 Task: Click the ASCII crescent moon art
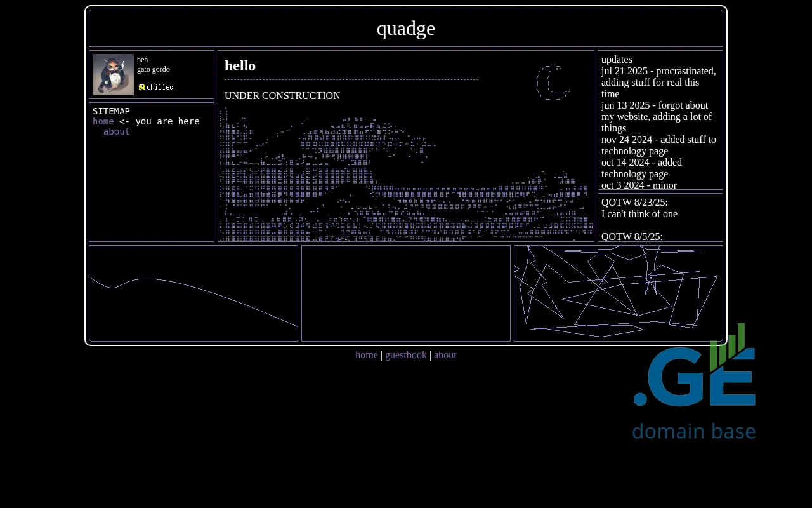[553, 83]
